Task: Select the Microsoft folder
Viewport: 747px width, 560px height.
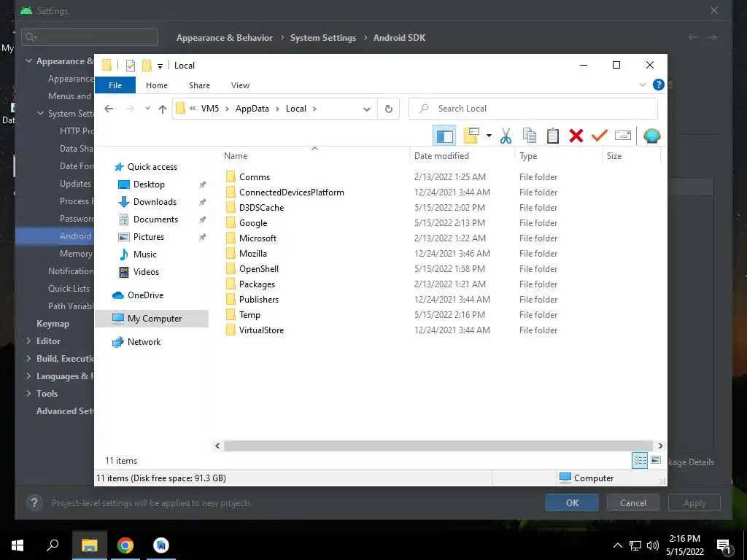Action: (258, 238)
